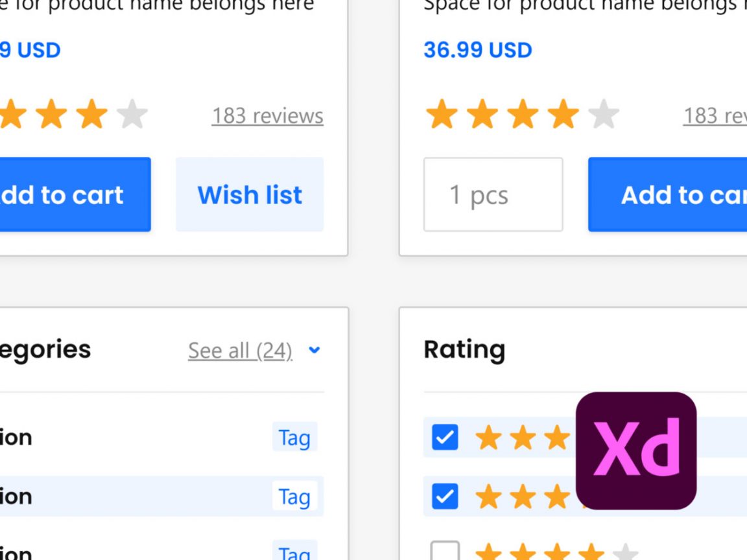This screenshot has height=560, width=747.
Task: Click the "1 pcs" quantity field
Action: [493, 194]
